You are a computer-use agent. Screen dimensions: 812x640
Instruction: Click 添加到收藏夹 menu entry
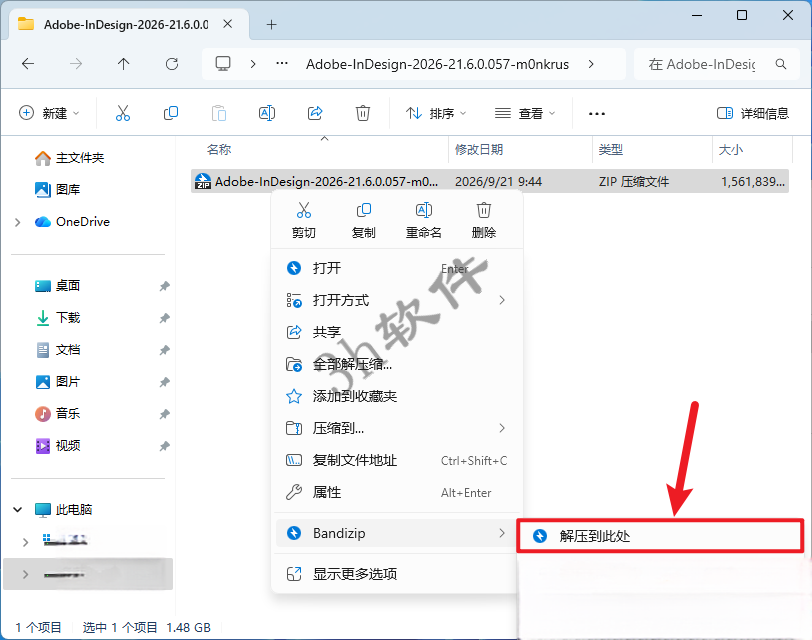pyautogui.click(x=397, y=396)
